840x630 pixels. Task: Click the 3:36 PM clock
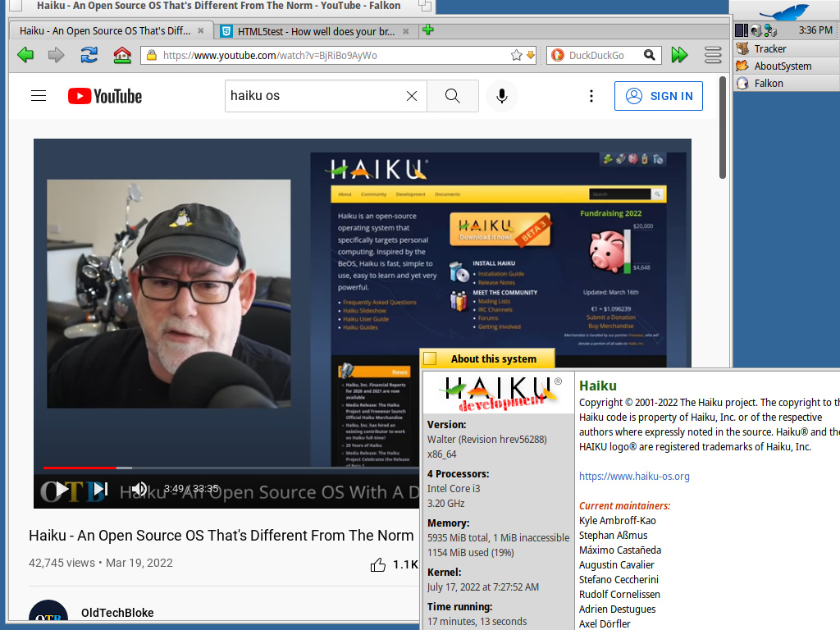pos(815,30)
